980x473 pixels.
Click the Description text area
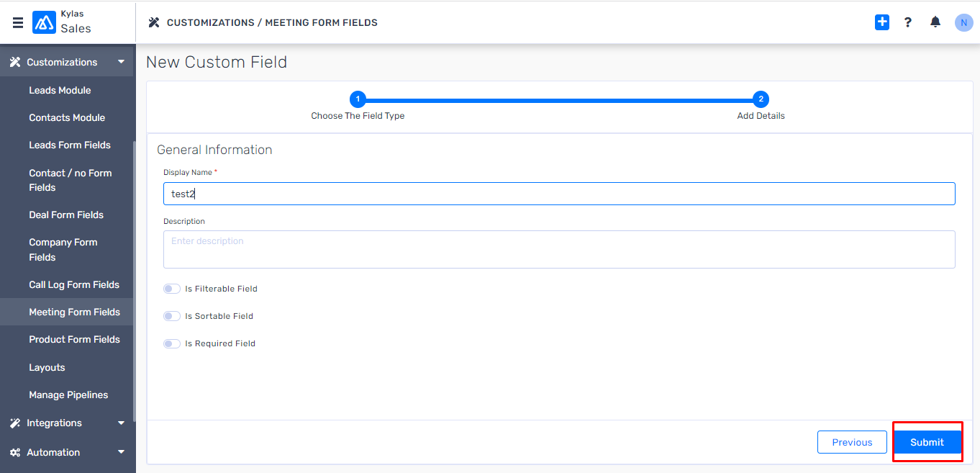coord(559,249)
